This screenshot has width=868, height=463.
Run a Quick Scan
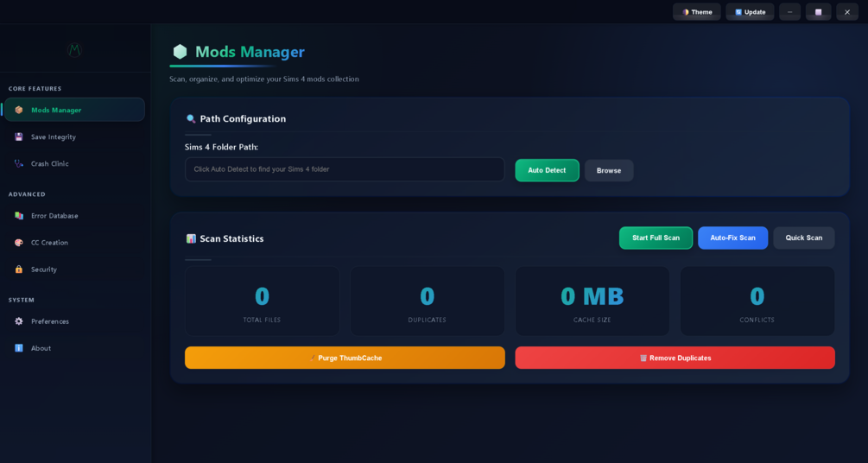[x=804, y=238]
